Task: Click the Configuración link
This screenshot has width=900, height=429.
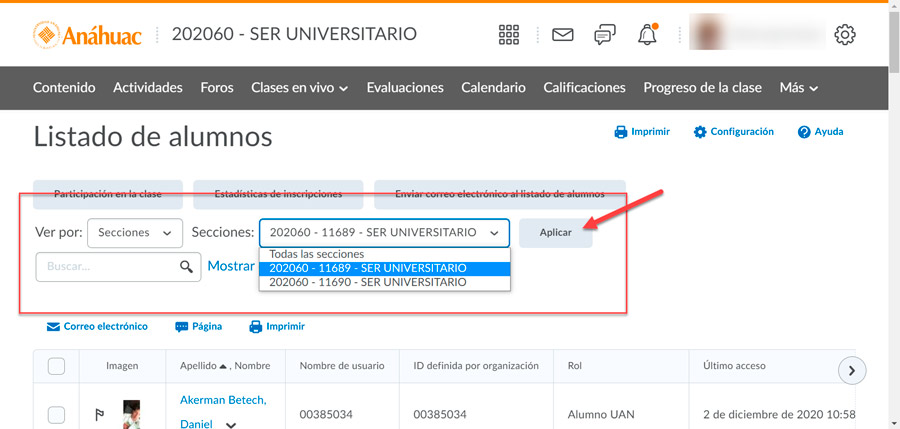Action: point(734,132)
